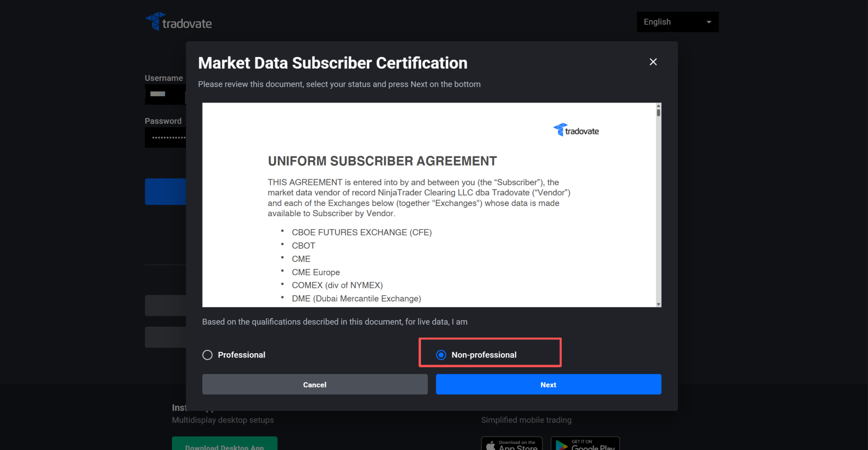The height and width of the screenshot is (450, 868).
Task: Click the document scrollbar's down arrow
Action: click(x=658, y=304)
